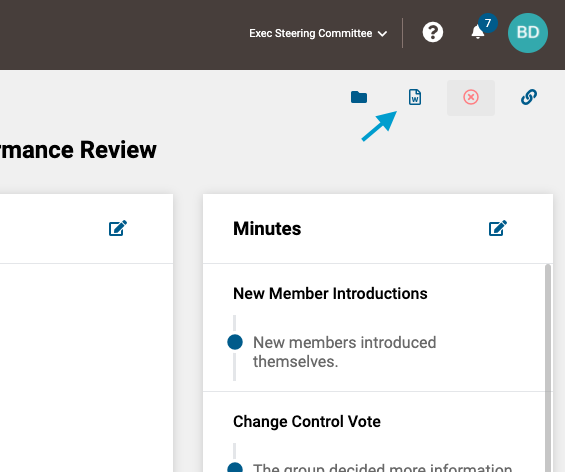The height and width of the screenshot is (472, 565).
Task: Select the New Member Introductions heading
Action: coord(330,293)
